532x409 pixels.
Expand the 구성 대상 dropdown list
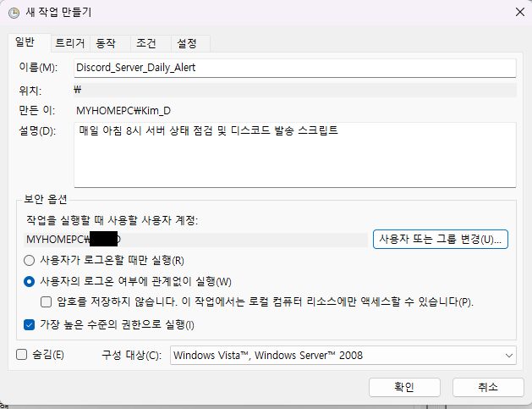click(343, 356)
